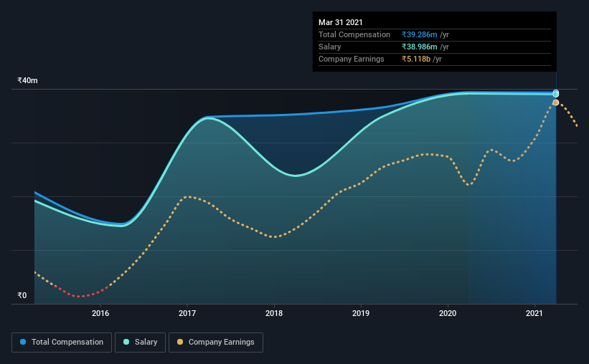Toggle the Company Earnings legend button
589x364 pixels.
(216, 343)
